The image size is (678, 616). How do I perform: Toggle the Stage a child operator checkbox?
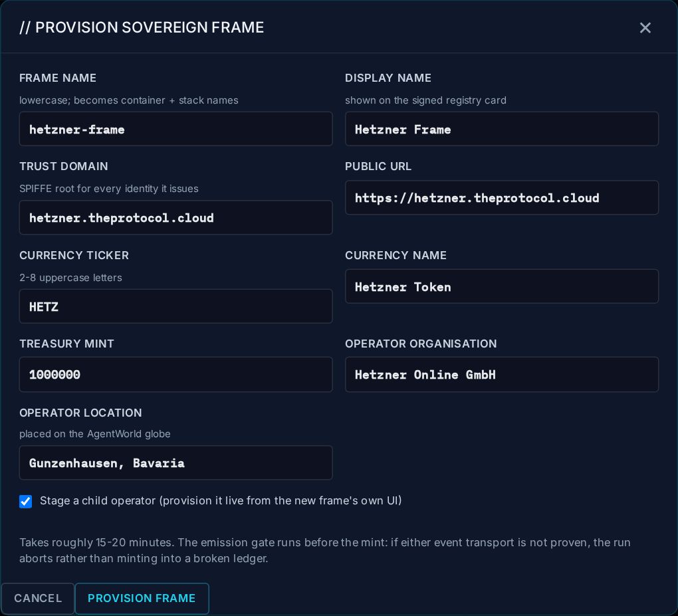click(25, 502)
